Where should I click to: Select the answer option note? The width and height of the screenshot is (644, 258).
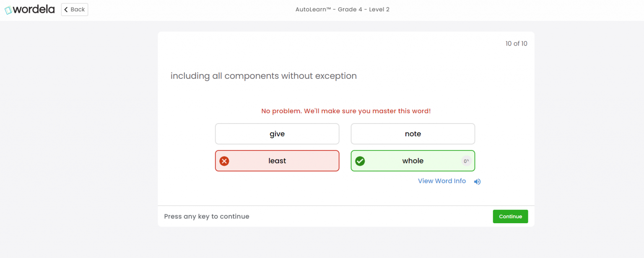[413, 134]
